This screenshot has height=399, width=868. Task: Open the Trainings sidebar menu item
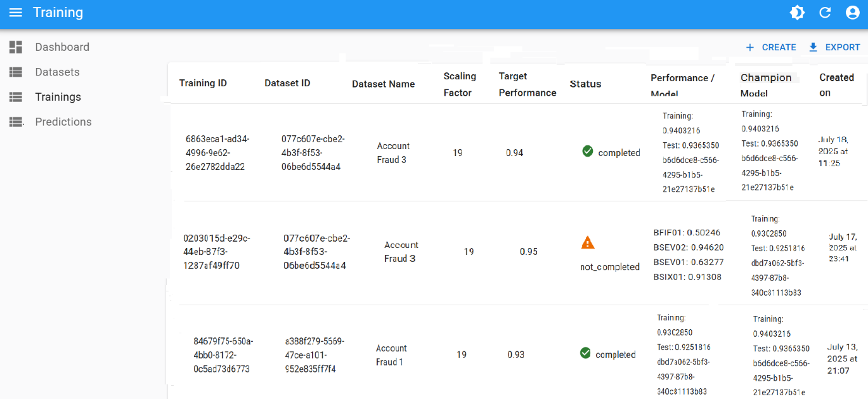[58, 97]
